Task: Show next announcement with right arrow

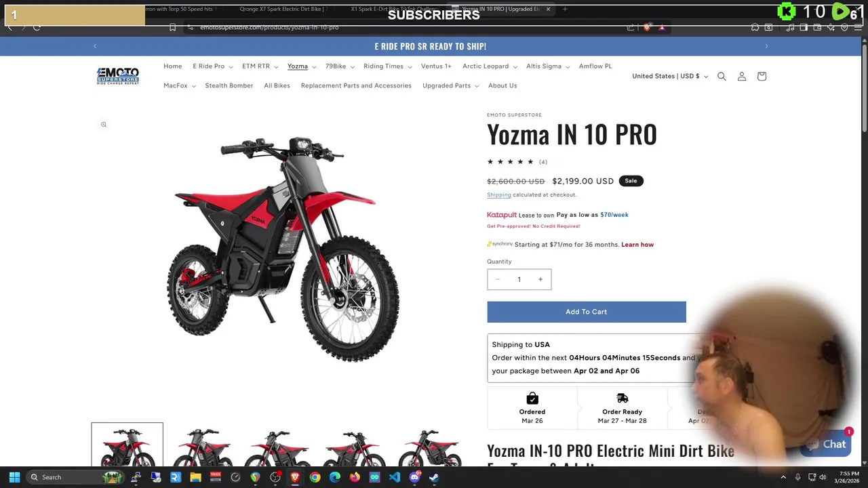Action: coord(766,46)
